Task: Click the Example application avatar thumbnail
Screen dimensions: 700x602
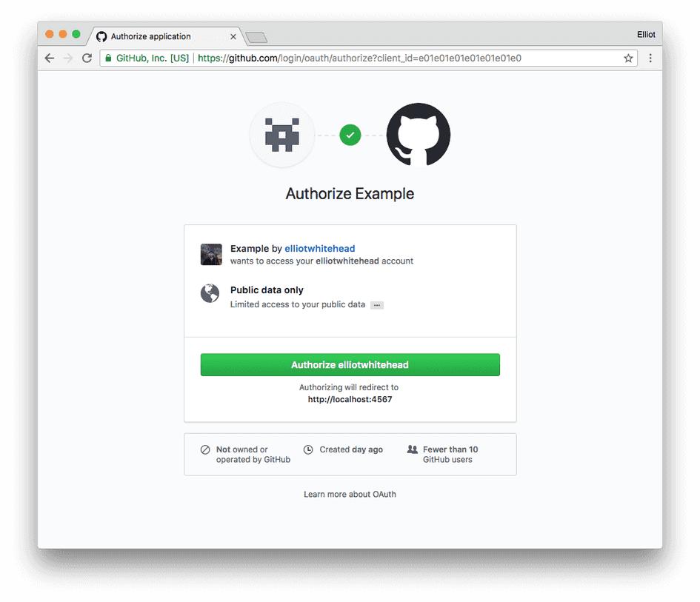Action: point(210,254)
